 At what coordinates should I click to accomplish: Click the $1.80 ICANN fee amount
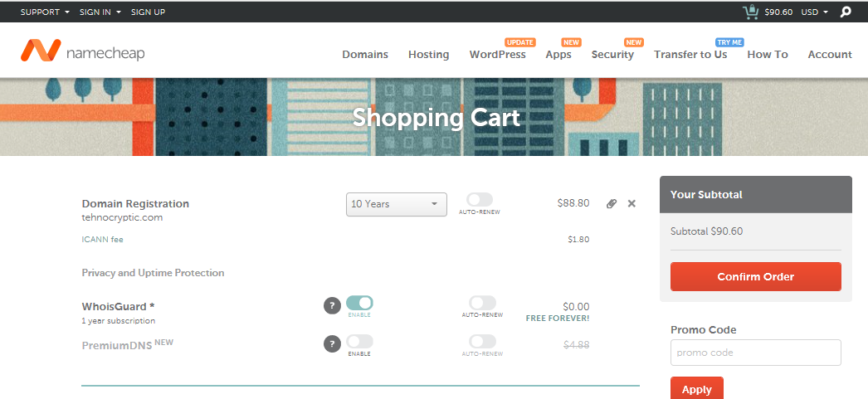tap(578, 240)
